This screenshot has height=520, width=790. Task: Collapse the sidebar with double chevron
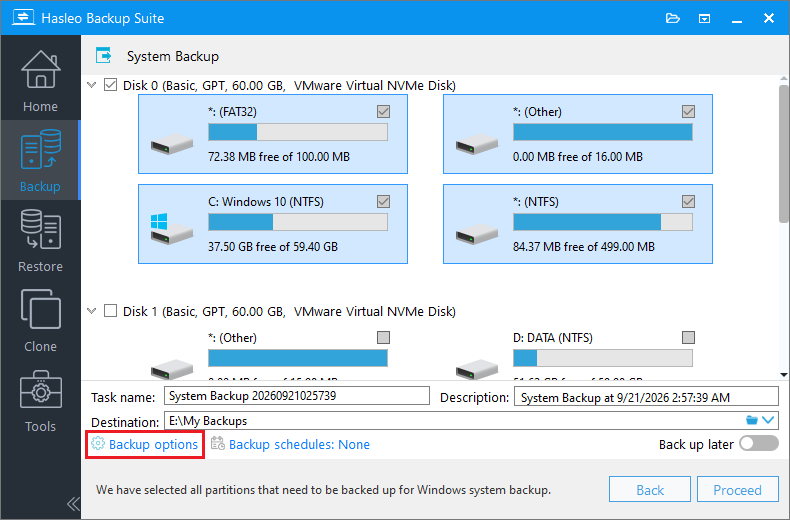tap(74, 504)
